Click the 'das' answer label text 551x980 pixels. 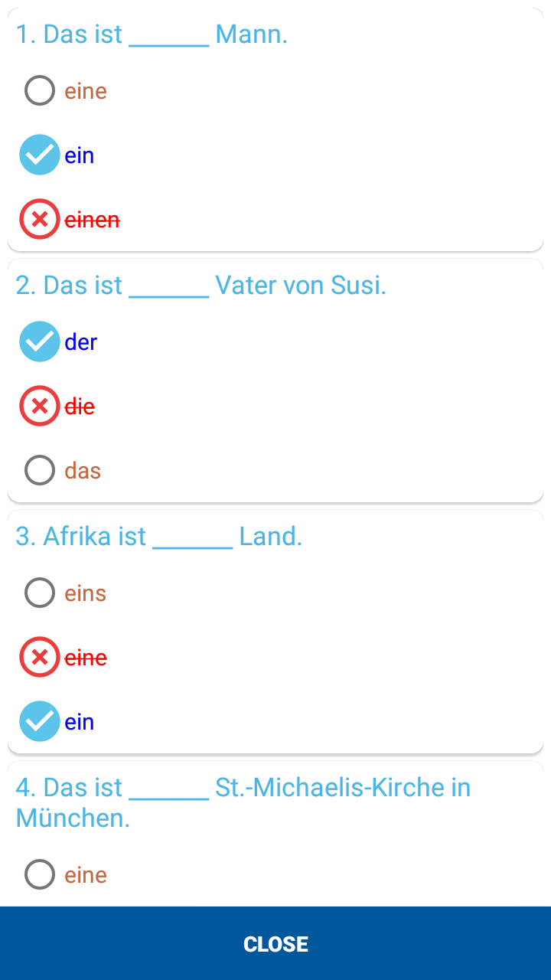tap(83, 471)
